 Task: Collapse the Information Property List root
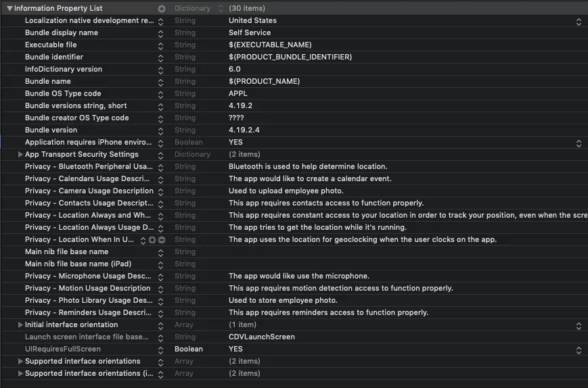9,9
